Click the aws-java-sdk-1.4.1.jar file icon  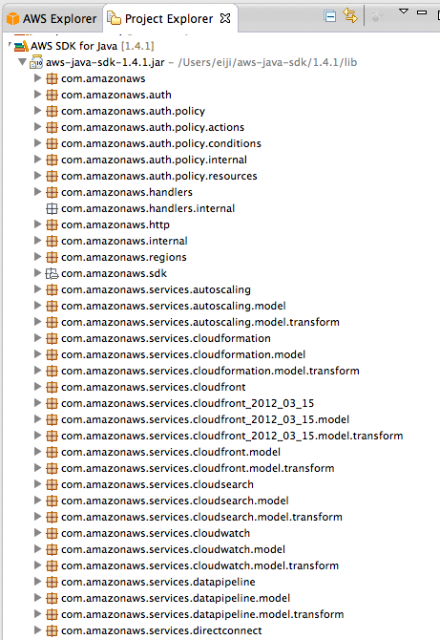36,62
